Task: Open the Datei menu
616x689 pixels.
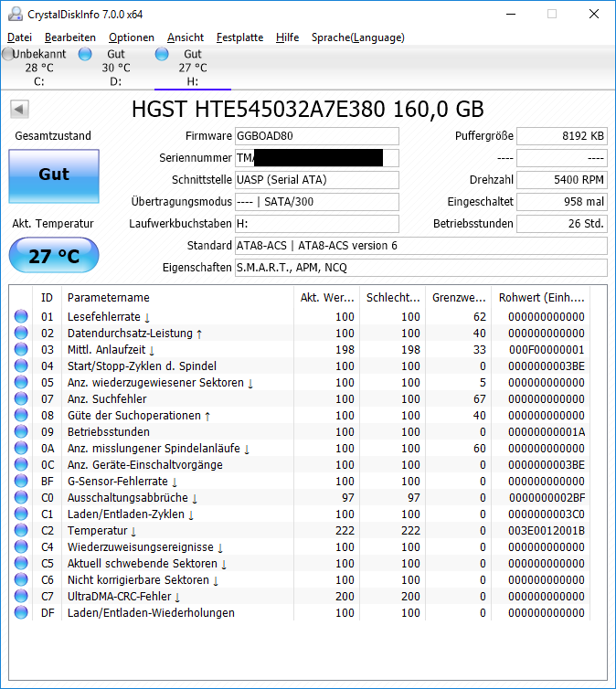Action: pyautogui.click(x=19, y=37)
